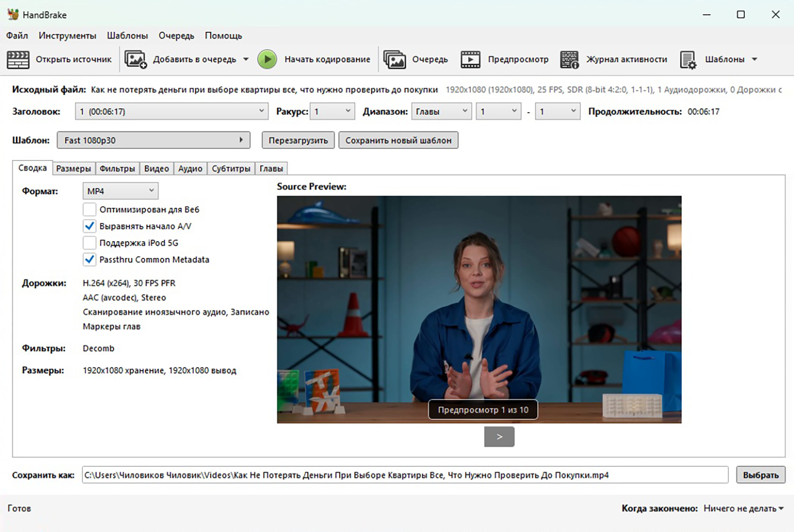794x532 pixels.
Task: Switch to the Главы tab
Action: tap(271, 168)
